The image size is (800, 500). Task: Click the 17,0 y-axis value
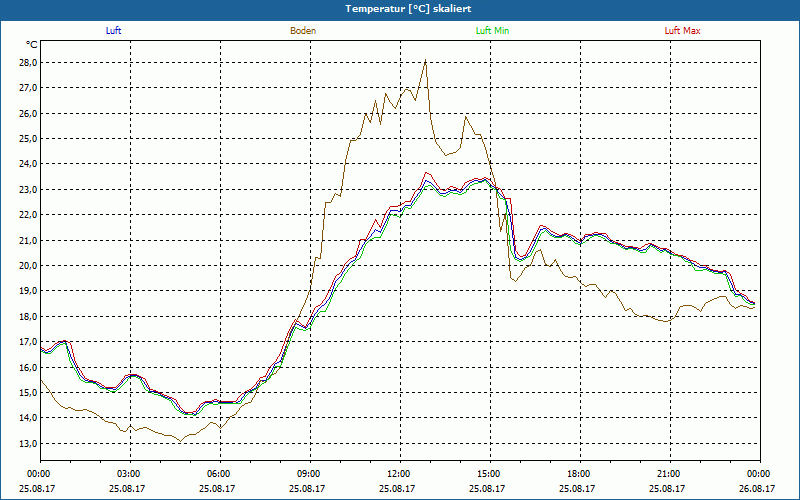tap(29, 342)
